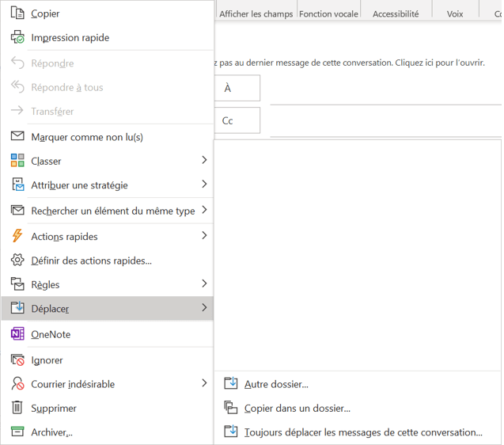The height and width of the screenshot is (445, 504).
Task: Choose Impression rapide menu entry
Action: pyautogui.click(x=108, y=37)
